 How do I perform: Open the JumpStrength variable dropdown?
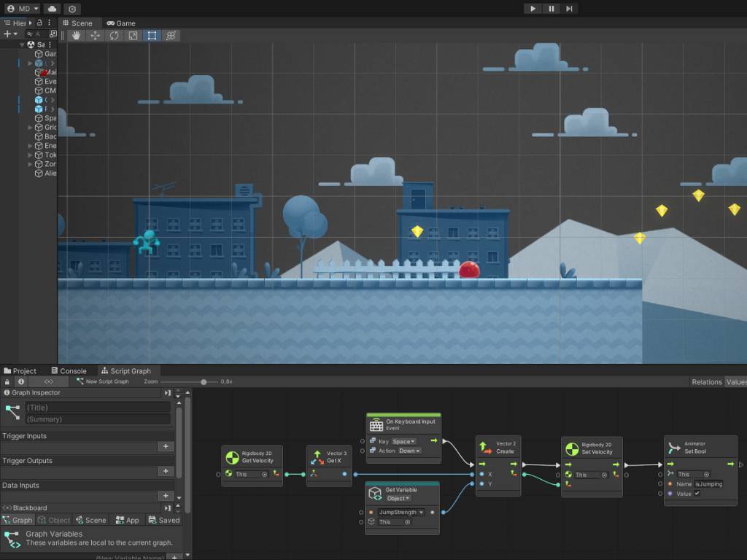pyautogui.click(x=401, y=512)
